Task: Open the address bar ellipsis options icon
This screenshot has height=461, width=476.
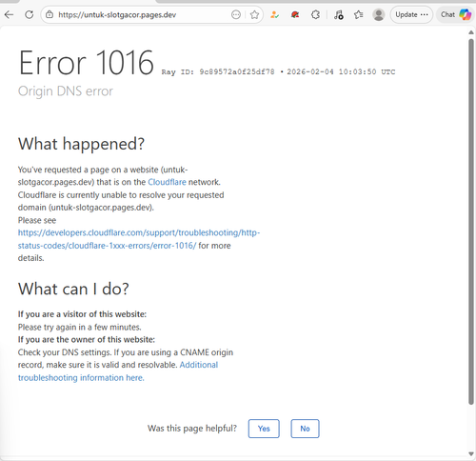Action: tap(236, 14)
